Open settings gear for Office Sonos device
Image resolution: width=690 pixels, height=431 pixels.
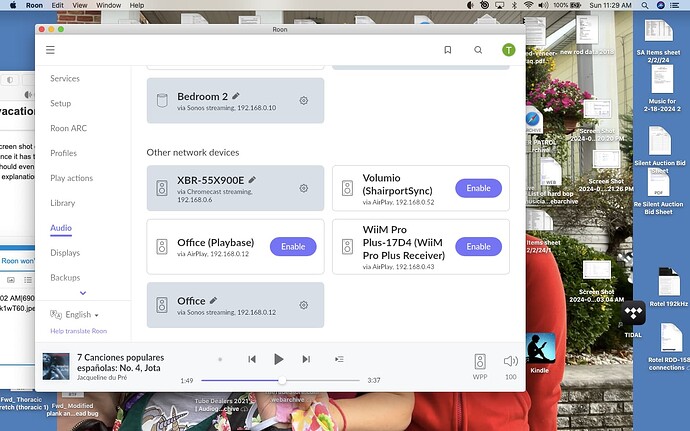(x=304, y=305)
